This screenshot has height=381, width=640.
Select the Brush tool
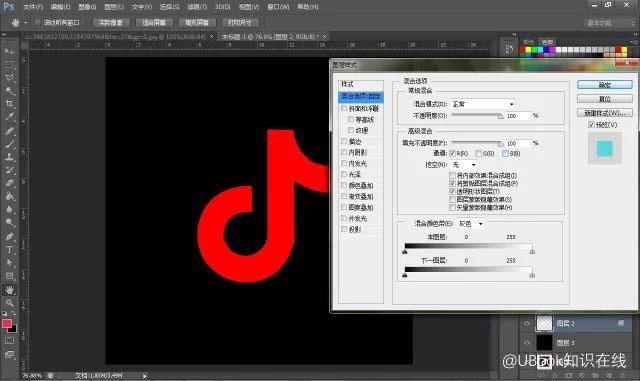(x=9, y=144)
